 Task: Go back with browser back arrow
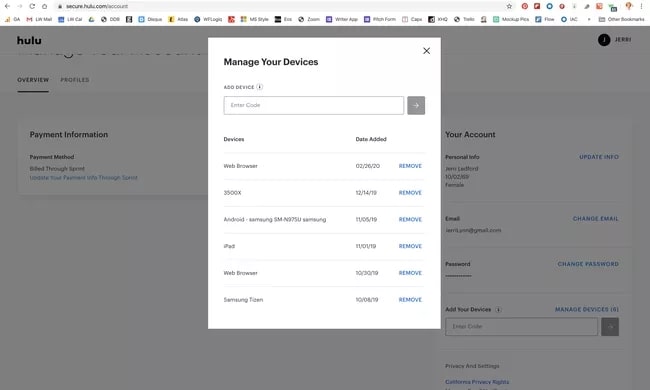(7, 6)
